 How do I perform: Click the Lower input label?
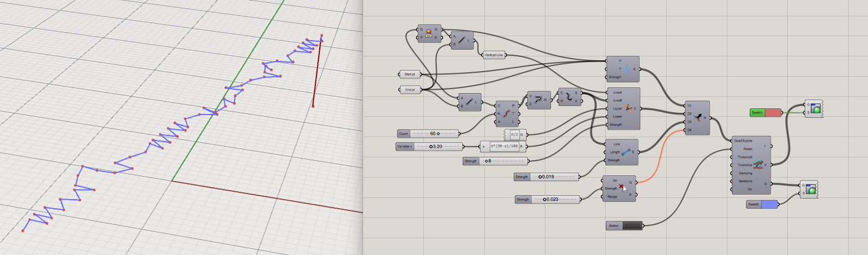click(x=617, y=116)
